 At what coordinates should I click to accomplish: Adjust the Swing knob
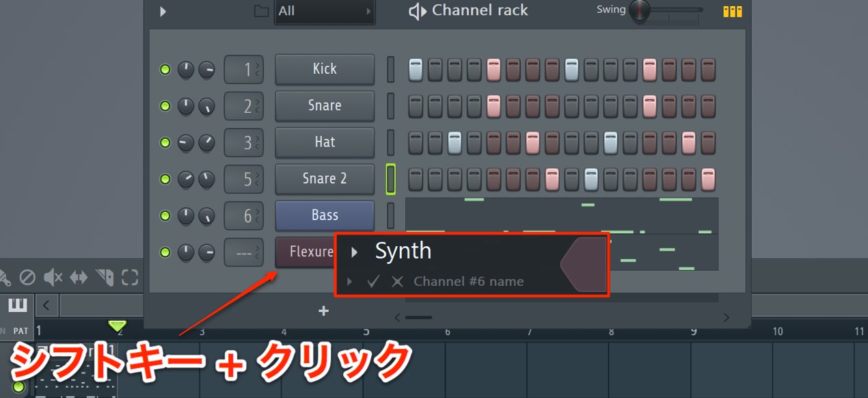640,10
